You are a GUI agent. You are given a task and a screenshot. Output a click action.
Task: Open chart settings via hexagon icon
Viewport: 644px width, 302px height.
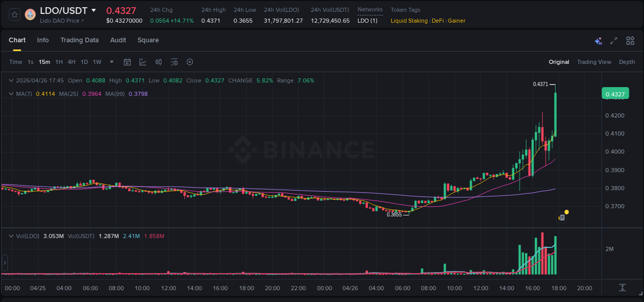(x=190, y=62)
